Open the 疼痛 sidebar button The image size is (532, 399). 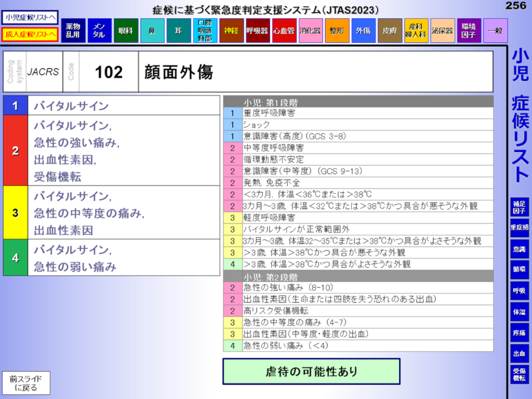520,333
